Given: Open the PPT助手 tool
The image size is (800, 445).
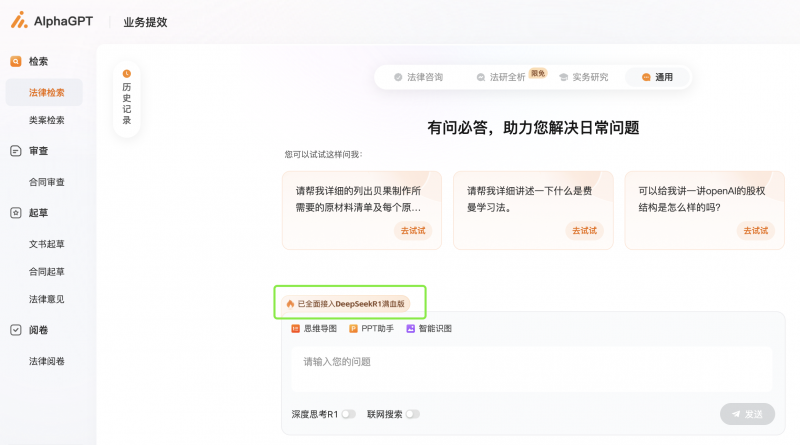Looking at the screenshot, I should [x=371, y=328].
